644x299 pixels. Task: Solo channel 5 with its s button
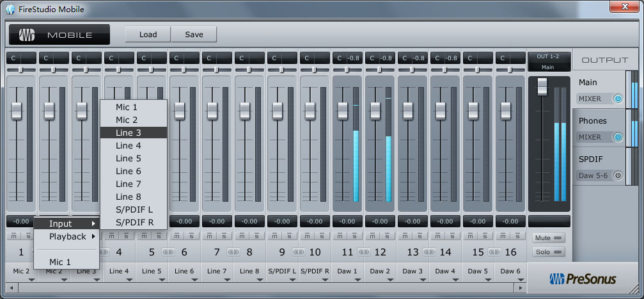click(159, 236)
